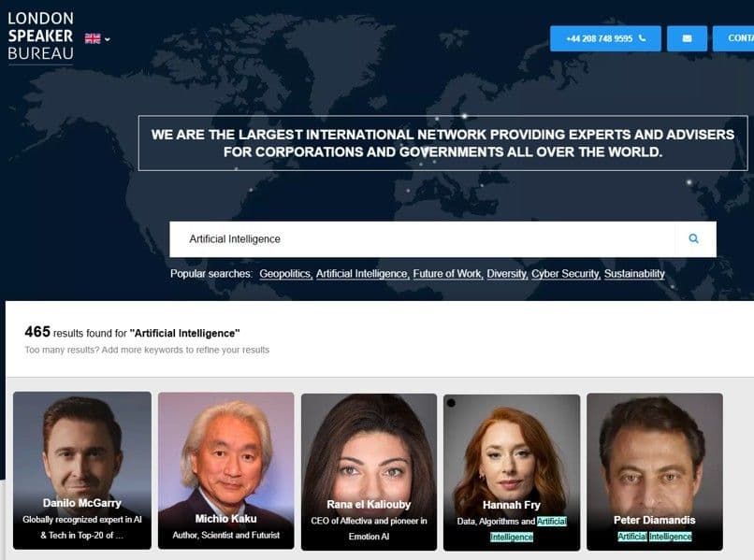This screenshot has width=754, height=560.
Task: Open Danilo McGarry speaker card
Action: click(82, 470)
